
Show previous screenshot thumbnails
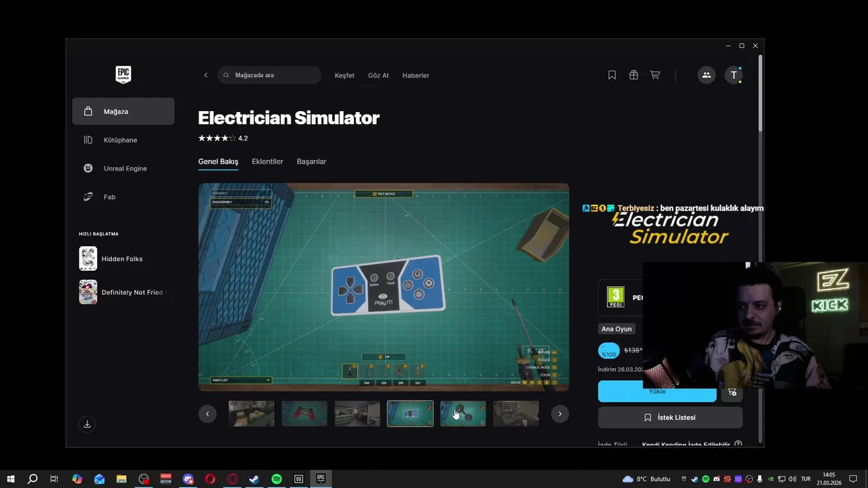[x=208, y=413]
